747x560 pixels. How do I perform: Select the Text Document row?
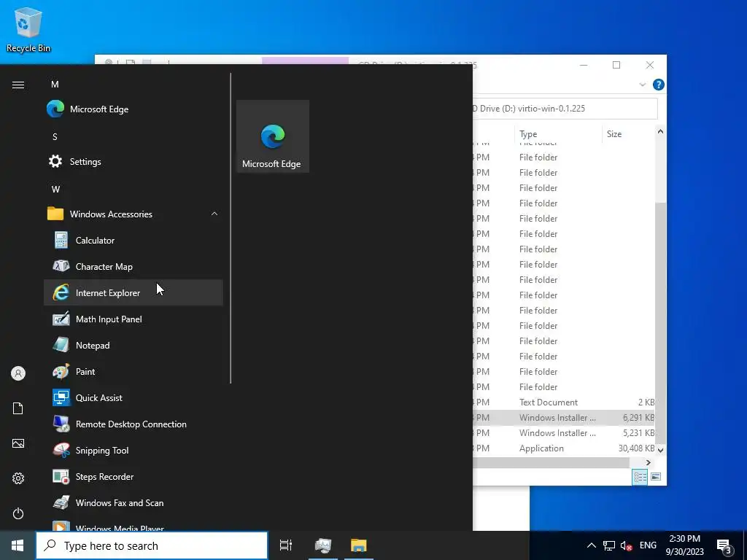[564, 402]
